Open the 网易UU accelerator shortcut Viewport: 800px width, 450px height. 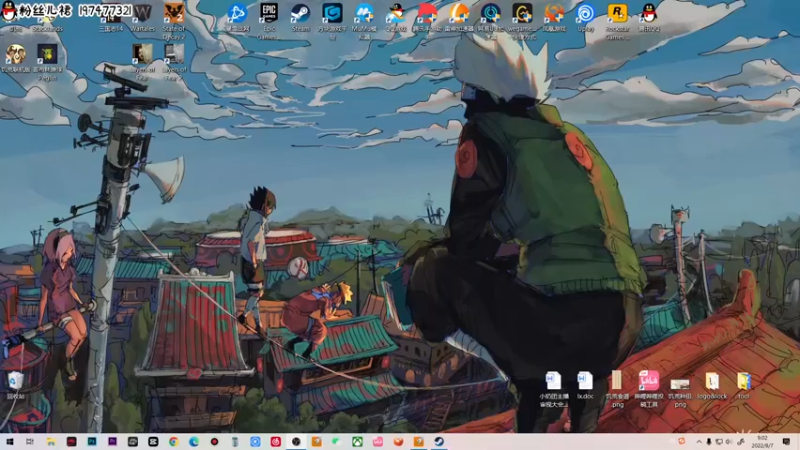tap(490, 20)
